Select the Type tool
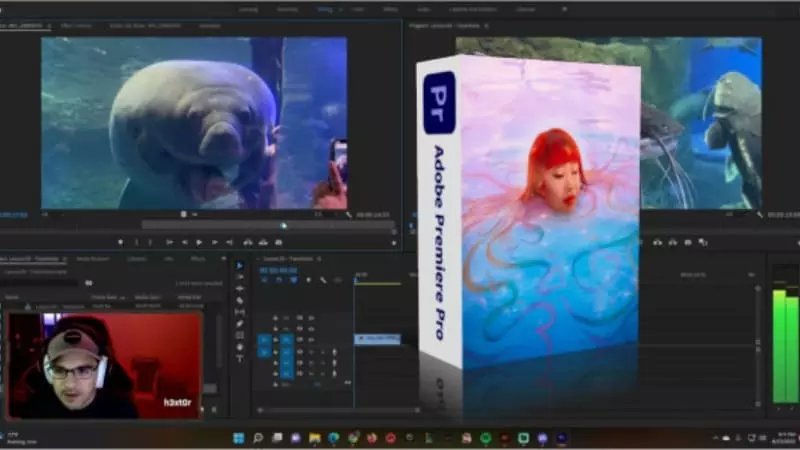The width and height of the screenshot is (800, 450). (240, 359)
